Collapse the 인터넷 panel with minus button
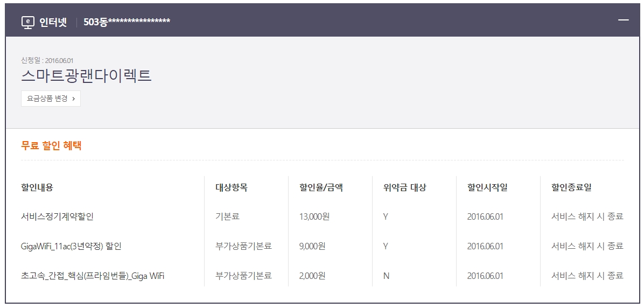644x308 pixels. [x=624, y=20]
